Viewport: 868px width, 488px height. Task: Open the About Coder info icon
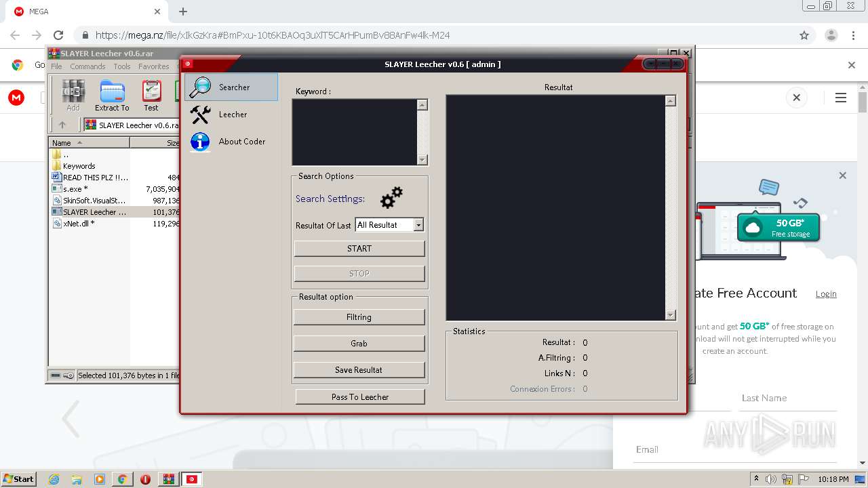[x=200, y=142]
